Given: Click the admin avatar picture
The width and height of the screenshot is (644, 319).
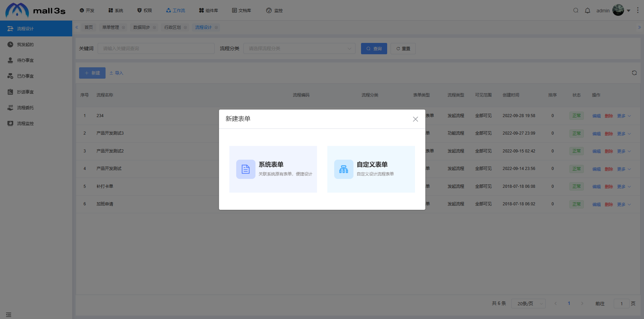Looking at the screenshot, I should coord(618,10).
